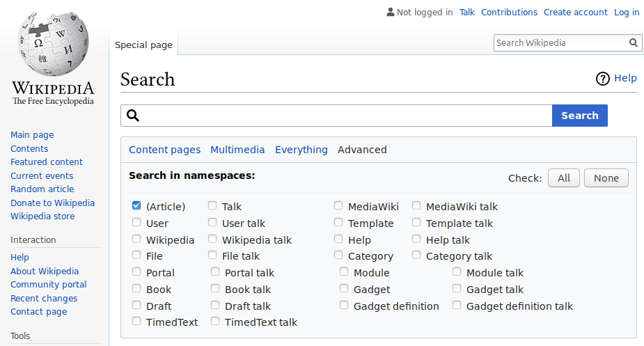644x346 pixels.
Task: Click the magnifier icon in top search box
Action: pos(634,42)
